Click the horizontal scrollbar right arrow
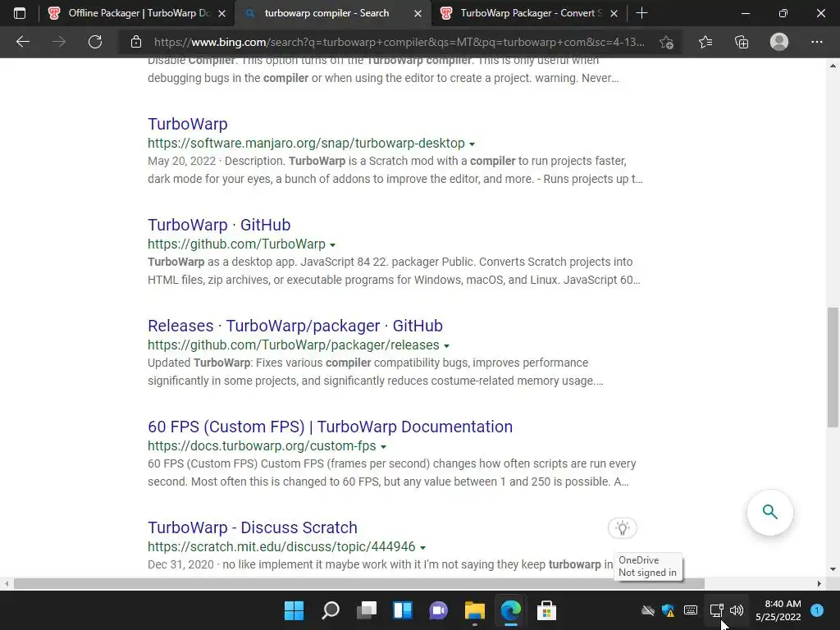Viewport: 840px width, 630px height. [819, 583]
